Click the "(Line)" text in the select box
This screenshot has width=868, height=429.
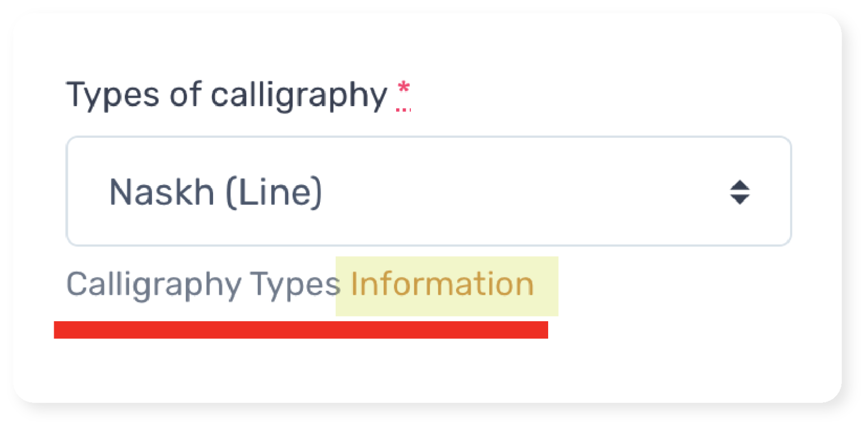click(x=274, y=192)
